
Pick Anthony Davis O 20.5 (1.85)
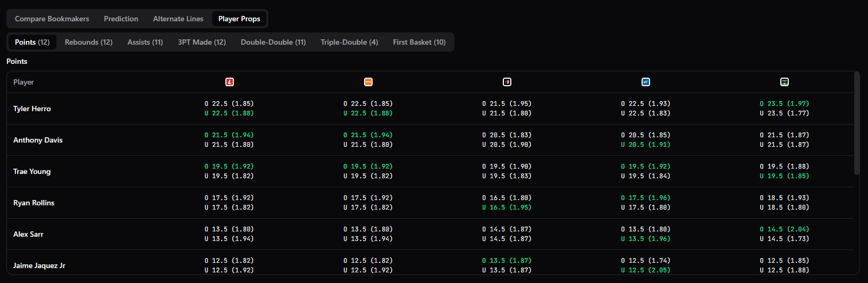[x=646, y=135]
